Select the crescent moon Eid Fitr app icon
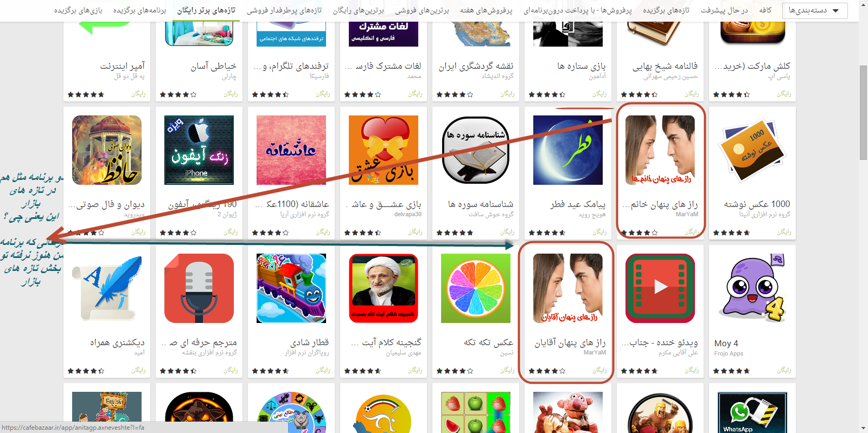The height and width of the screenshot is (433, 868). pyautogui.click(x=568, y=150)
